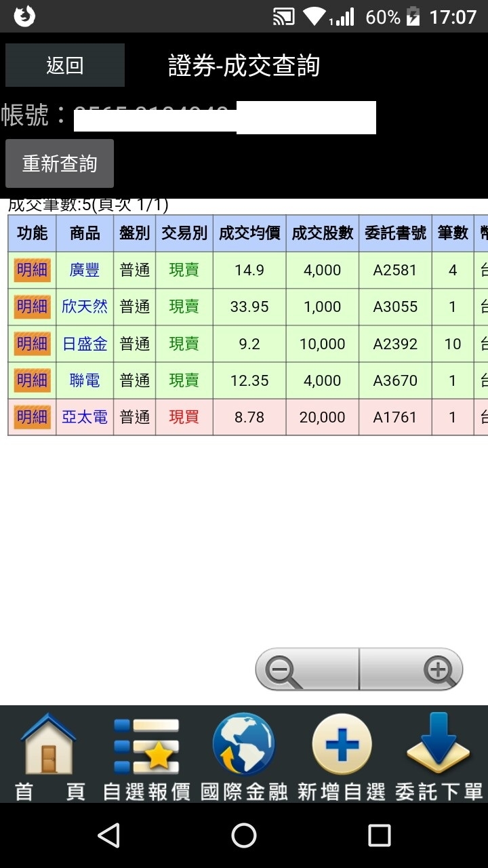Image resolution: width=488 pixels, height=868 pixels.
Task: Tap the 重新查詢 refresh query button
Action: pyautogui.click(x=60, y=163)
